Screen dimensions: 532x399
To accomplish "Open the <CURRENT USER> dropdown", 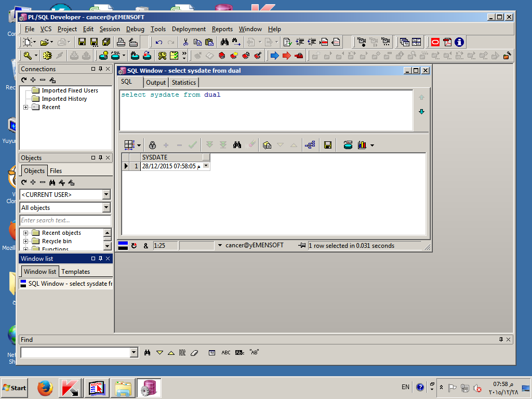I will coord(107,194).
